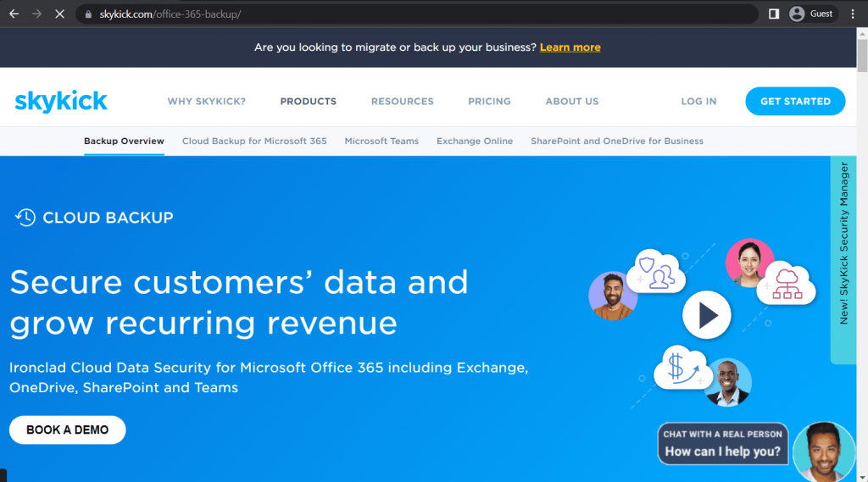Click the skykick logo

[x=61, y=102]
